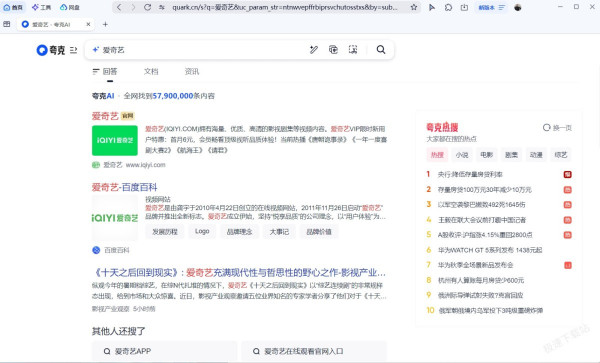Open hot search 杭州有人算账每月房贷少600元
Screen dimensions: 600x363
[x=481, y=280]
